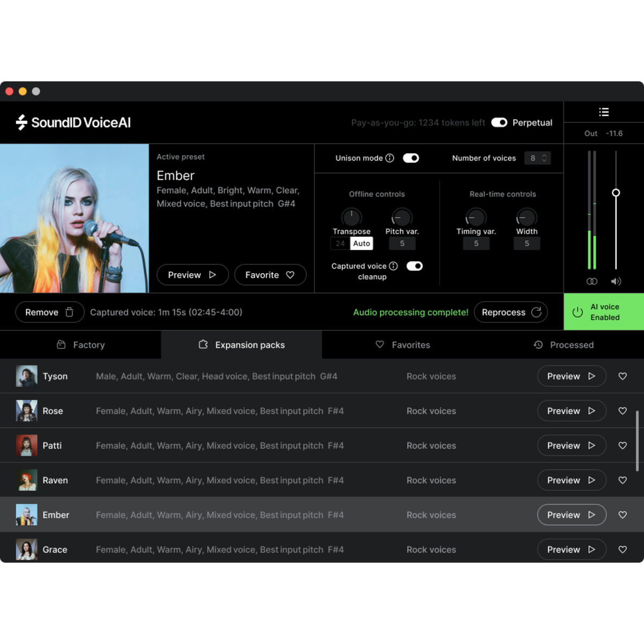
Task: Favorite the Rose voice heart icon
Action: [623, 411]
